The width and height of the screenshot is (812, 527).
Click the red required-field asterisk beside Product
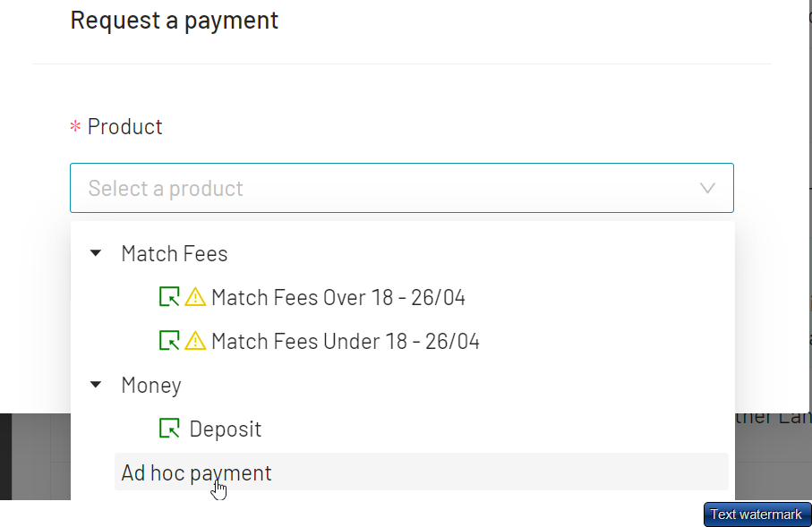pos(75,126)
